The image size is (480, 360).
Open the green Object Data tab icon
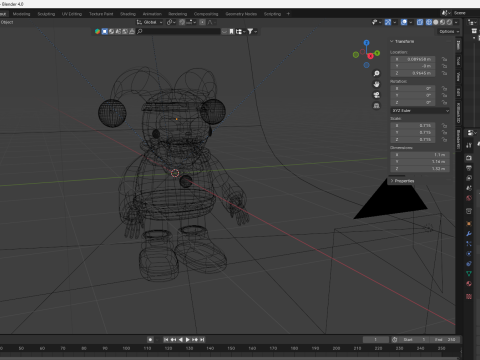coord(469,274)
